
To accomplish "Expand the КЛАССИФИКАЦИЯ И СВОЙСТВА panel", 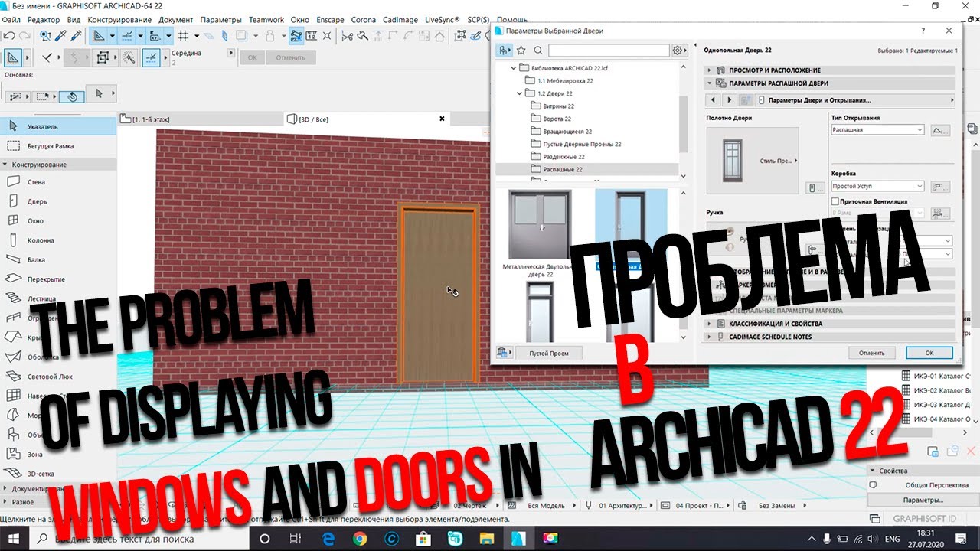I will (830, 324).
